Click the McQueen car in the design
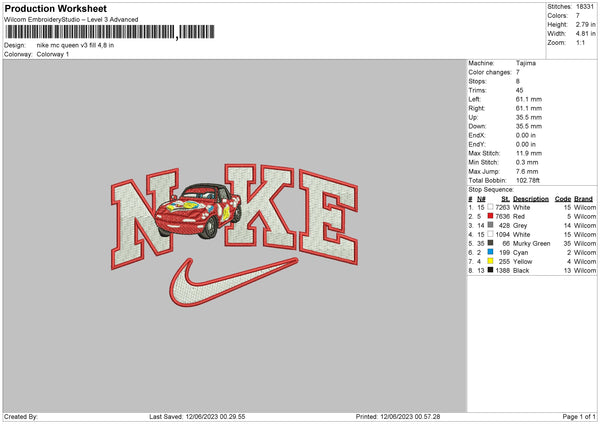600x424 pixels. point(198,210)
